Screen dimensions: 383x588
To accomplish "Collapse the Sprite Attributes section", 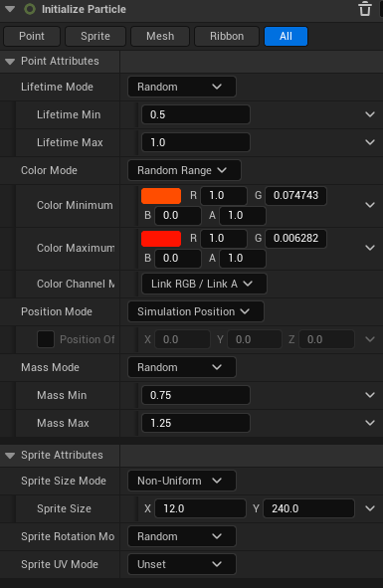I will 10,456.
